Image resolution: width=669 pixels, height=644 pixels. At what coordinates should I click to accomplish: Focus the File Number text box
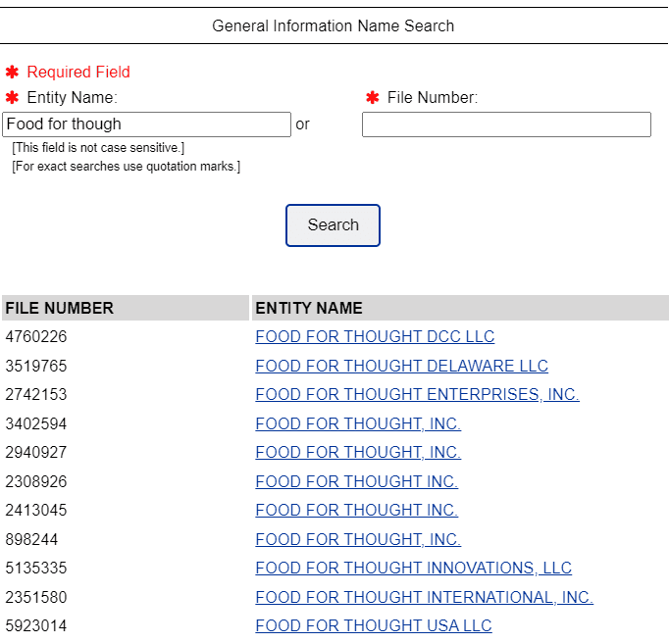pos(506,124)
